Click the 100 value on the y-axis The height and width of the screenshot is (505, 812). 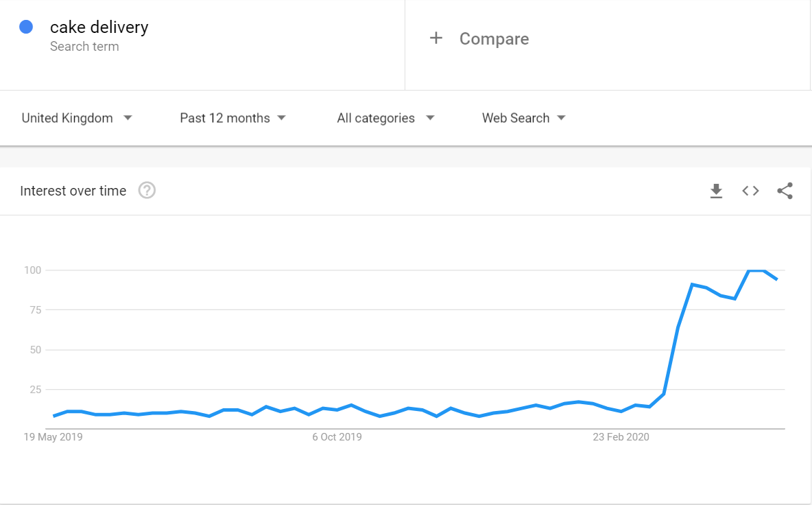click(33, 270)
